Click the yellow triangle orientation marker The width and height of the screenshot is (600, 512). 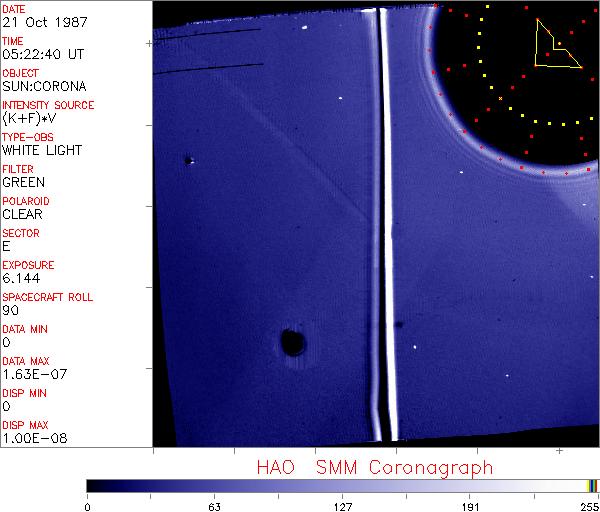pos(554,45)
